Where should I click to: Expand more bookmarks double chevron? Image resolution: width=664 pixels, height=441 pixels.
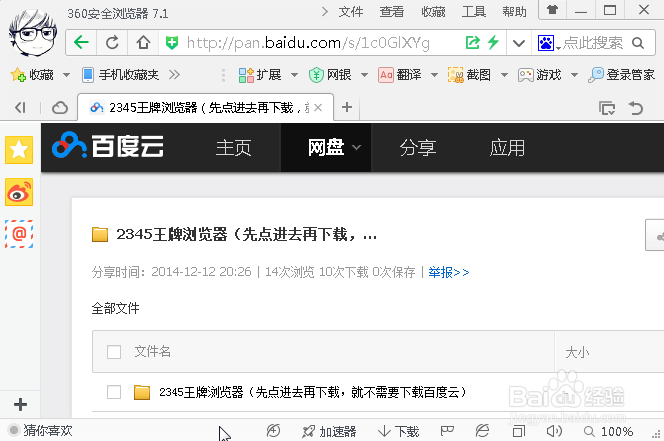(174, 75)
